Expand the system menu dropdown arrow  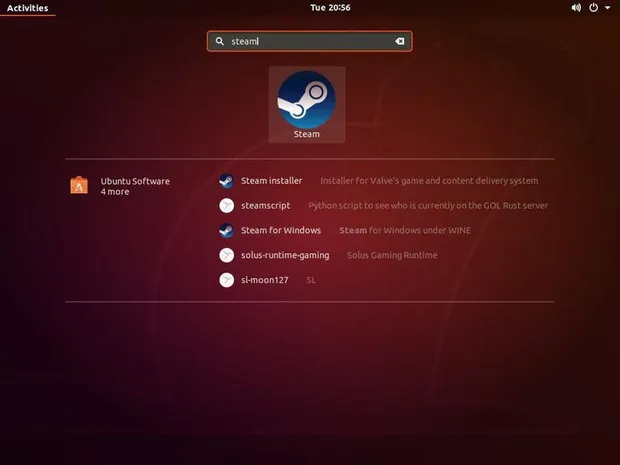point(607,8)
